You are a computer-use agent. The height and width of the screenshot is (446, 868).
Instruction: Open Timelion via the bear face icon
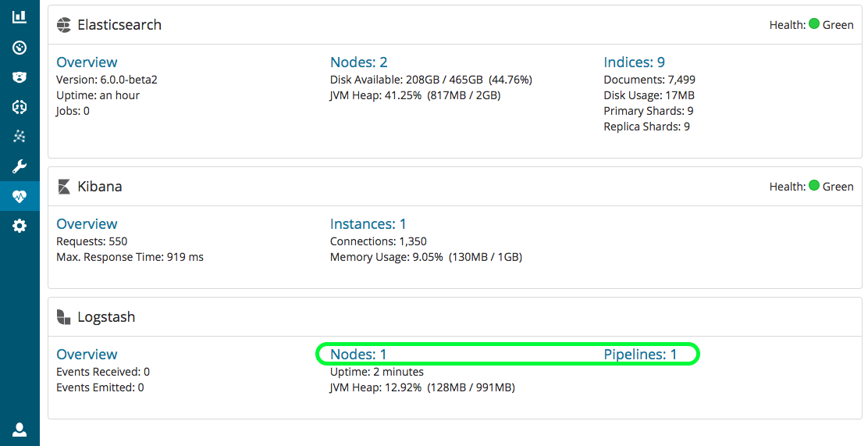click(x=20, y=77)
